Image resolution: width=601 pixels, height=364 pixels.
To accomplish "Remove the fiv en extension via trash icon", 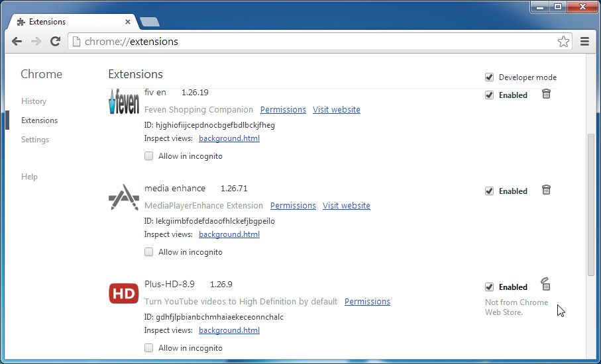I will [546, 94].
